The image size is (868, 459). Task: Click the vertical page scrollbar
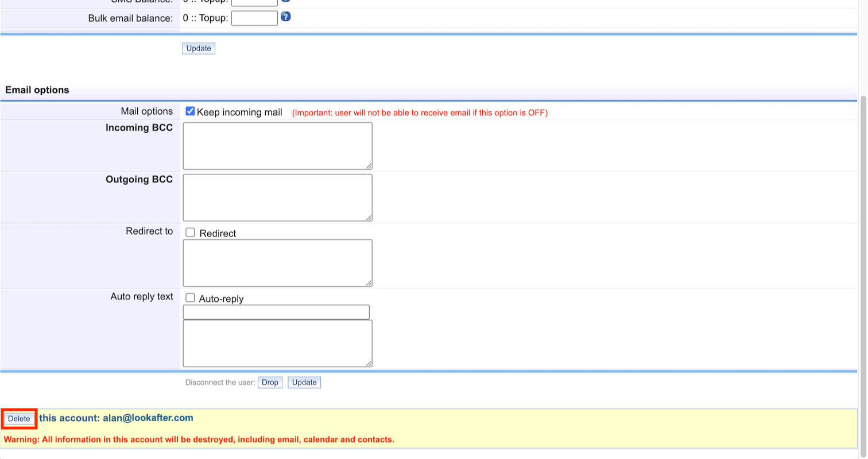[863, 229]
